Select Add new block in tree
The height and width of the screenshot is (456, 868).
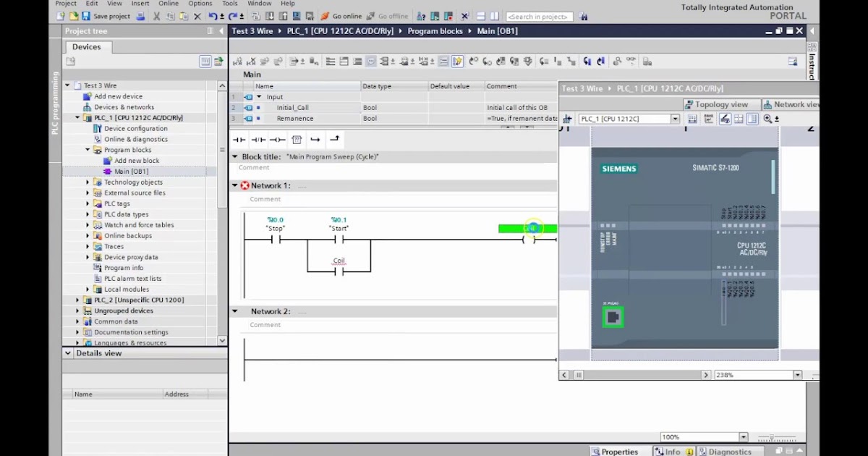click(x=137, y=161)
